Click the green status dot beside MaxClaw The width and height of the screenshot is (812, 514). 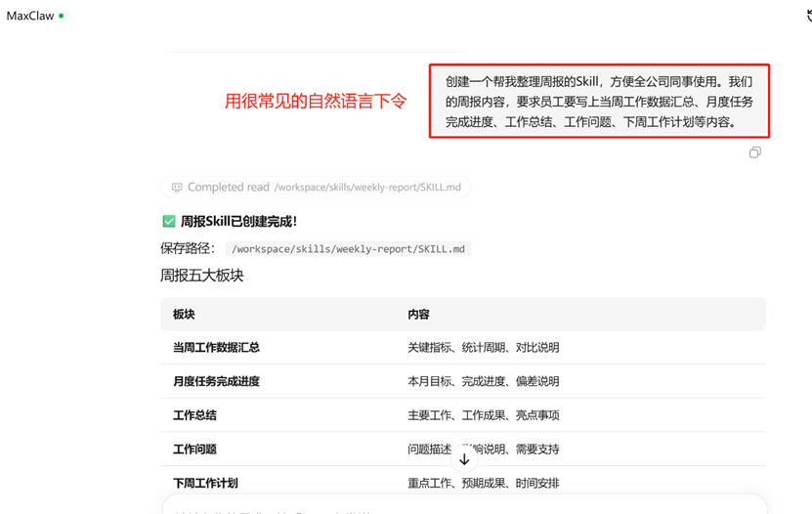click(x=61, y=17)
